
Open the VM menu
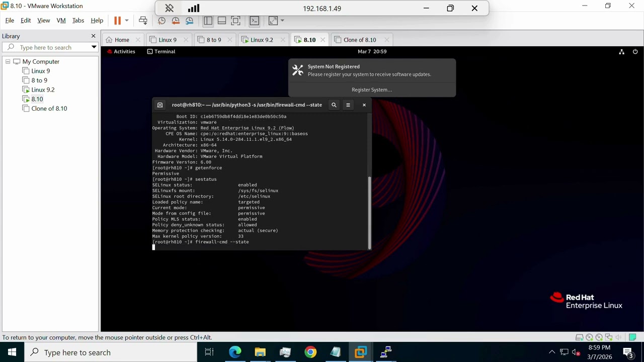coord(61,21)
